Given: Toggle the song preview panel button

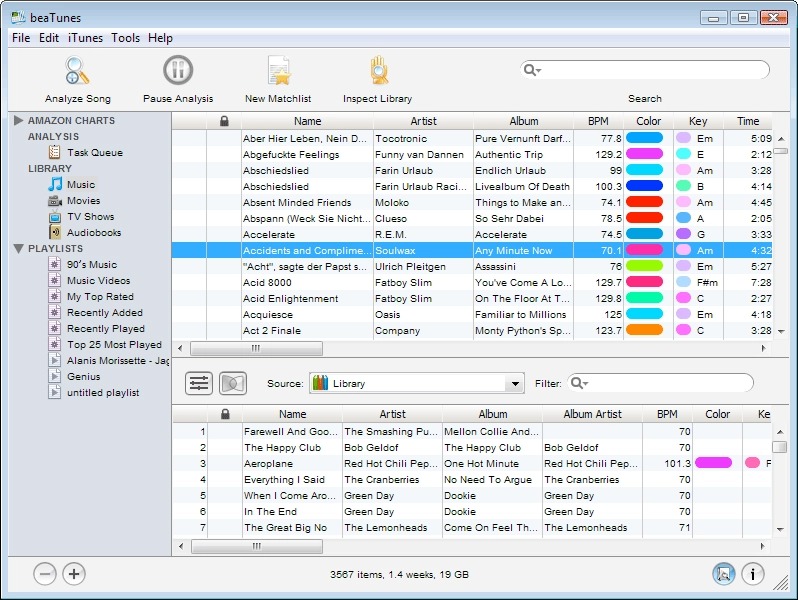Looking at the screenshot, I should (x=723, y=574).
